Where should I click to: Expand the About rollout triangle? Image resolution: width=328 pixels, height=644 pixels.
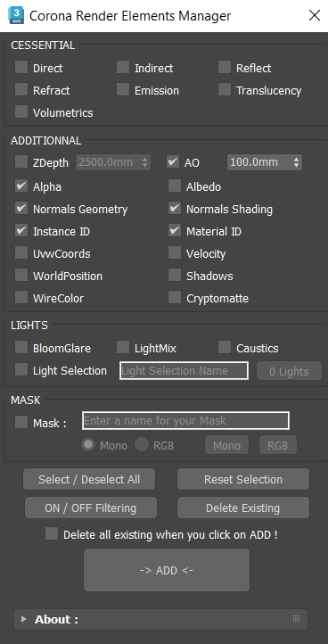[24, 619]
